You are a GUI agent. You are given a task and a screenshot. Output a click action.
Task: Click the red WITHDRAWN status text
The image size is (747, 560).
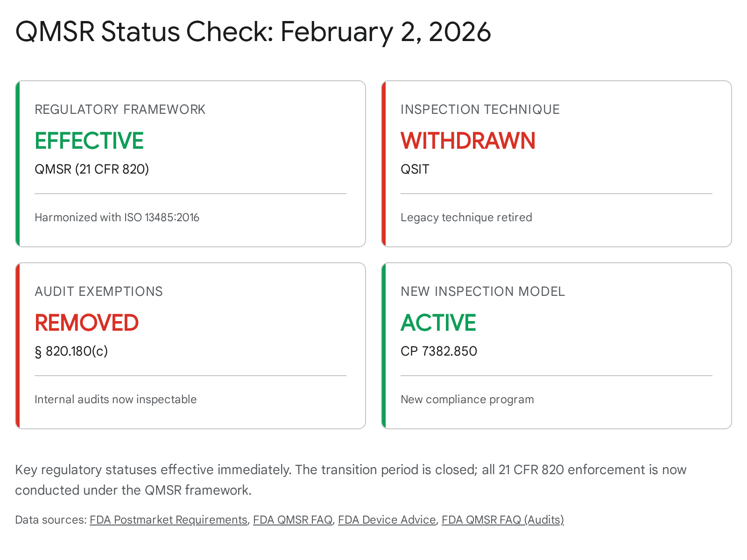(468, 141)
